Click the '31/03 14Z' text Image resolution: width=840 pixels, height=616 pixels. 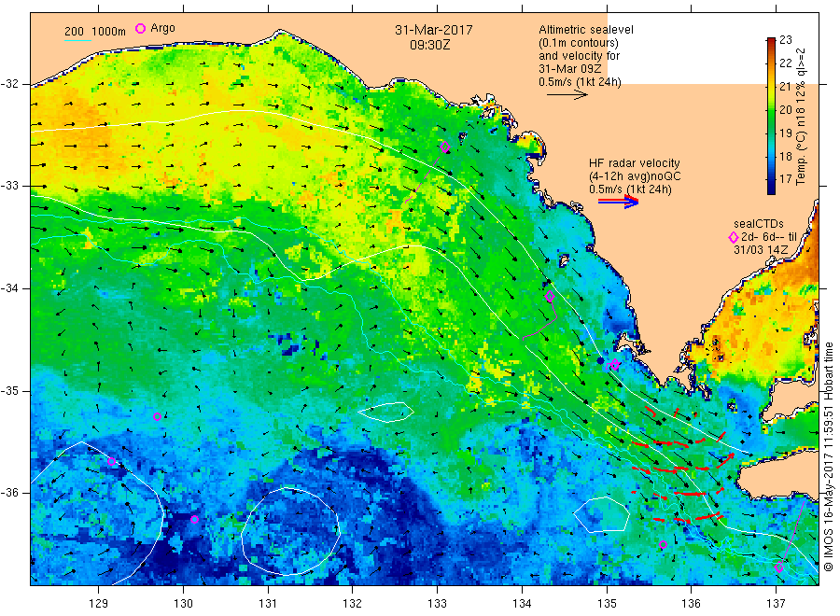[761, 249]
